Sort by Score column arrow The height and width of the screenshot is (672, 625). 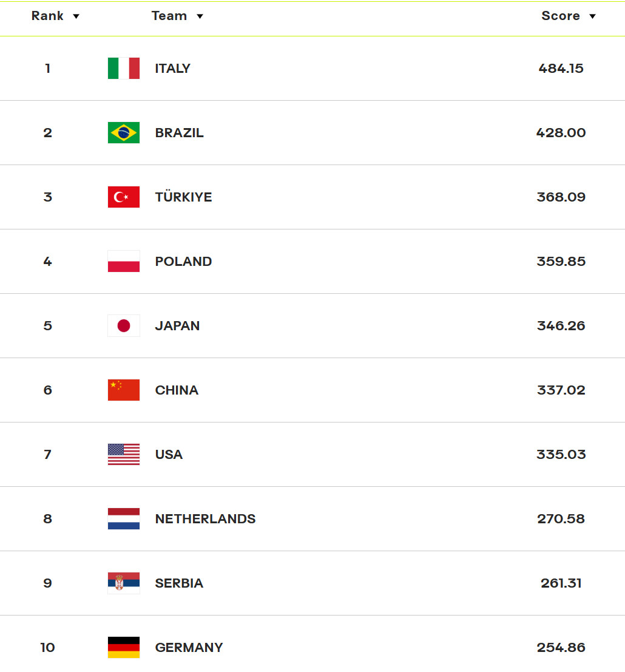pyautogui.click(x=592, y=16)
